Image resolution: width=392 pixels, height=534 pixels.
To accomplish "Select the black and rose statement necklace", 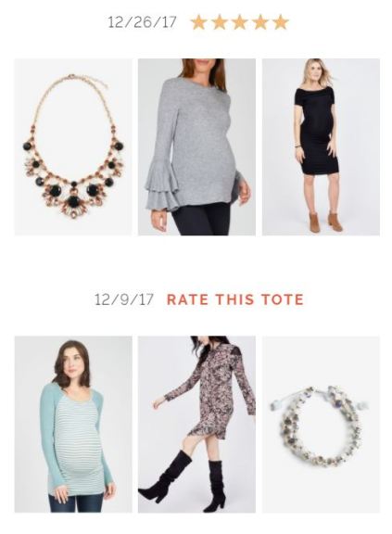I will click(x=73, y=146).
